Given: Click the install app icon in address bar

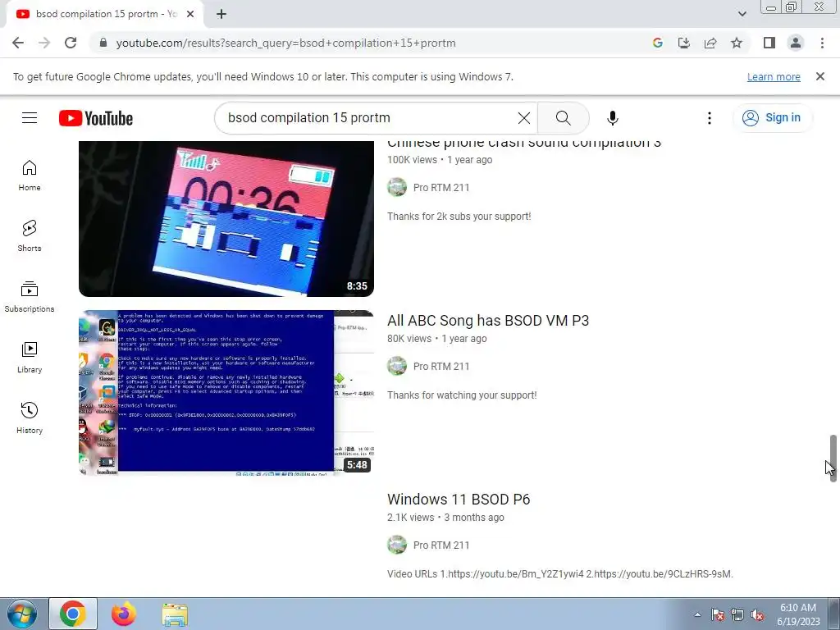Looking at the screenshot, I should 684,43.
